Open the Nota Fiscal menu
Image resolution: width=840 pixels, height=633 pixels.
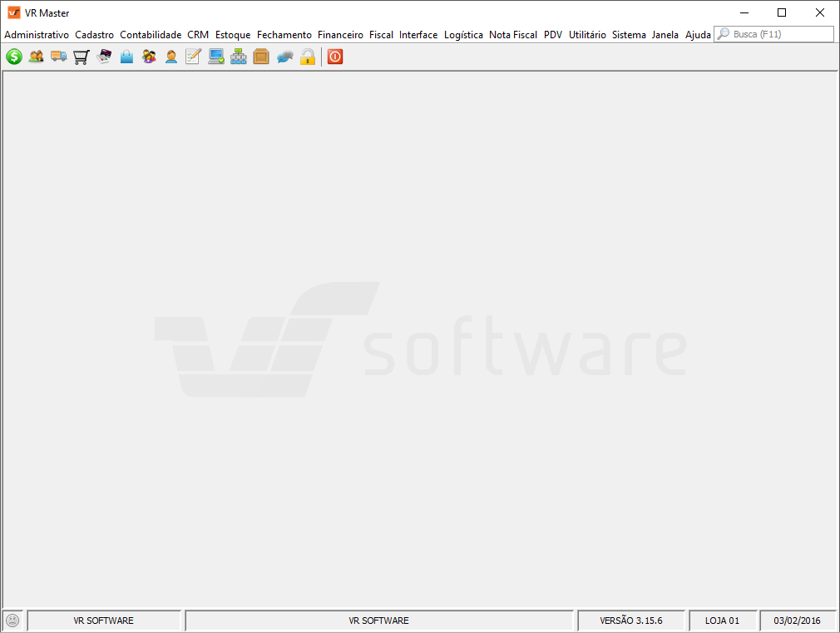pos(512,35)
